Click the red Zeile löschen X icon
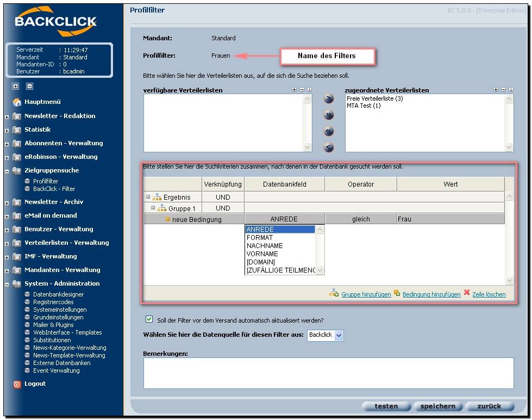Screen dimensions: 532x420 click(467, 292)
